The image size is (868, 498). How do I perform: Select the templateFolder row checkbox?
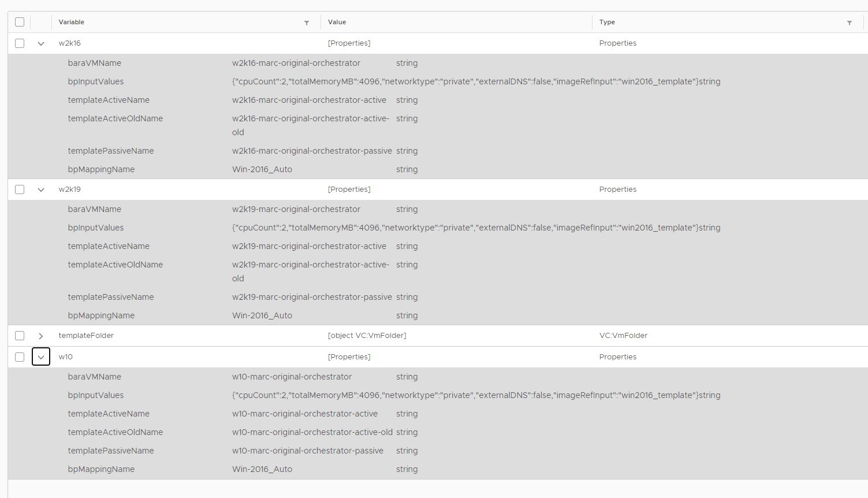[20, 336]
